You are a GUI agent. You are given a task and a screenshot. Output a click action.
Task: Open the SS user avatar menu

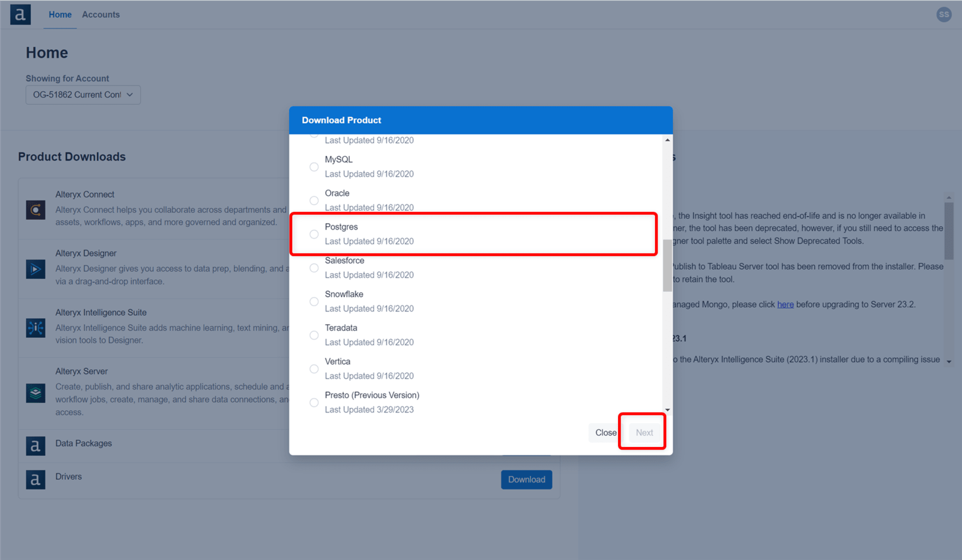(x=944, y=14)
